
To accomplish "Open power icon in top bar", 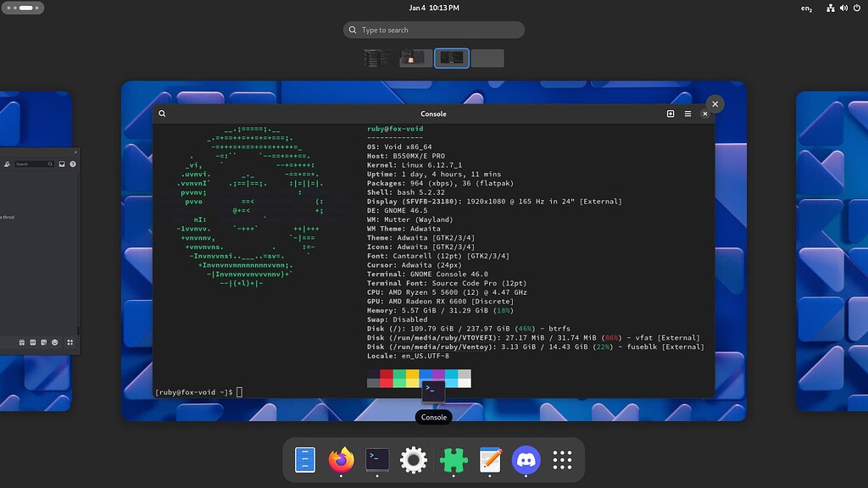I will click(x=857, y=8).
